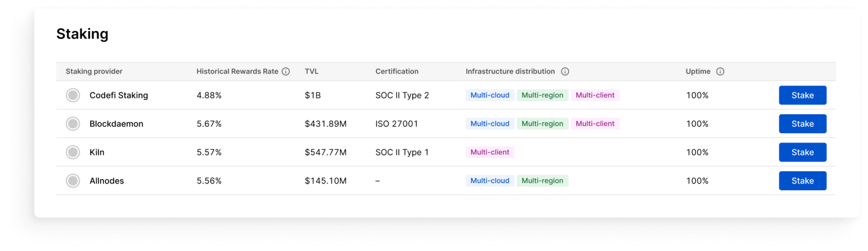The width and height of the screenshot is (868, 251).
Task: Click the Kiln provider name
Action: coord(97,152)
